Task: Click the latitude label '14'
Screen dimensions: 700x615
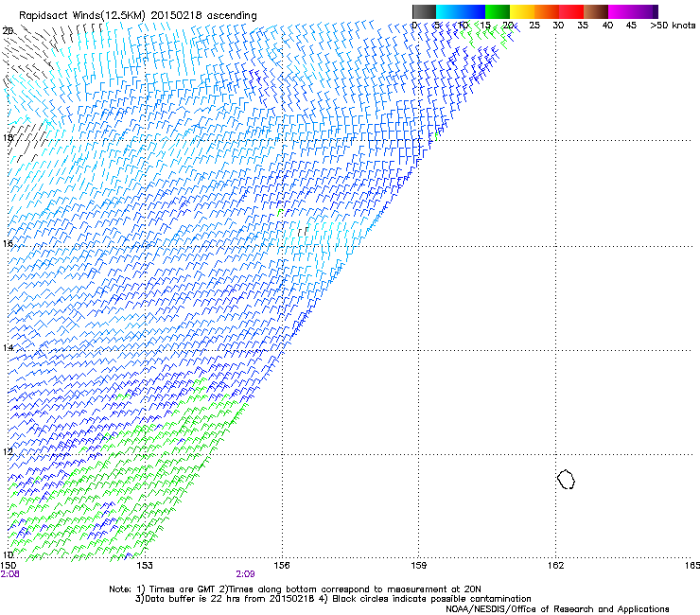Action: coord(8,347)
